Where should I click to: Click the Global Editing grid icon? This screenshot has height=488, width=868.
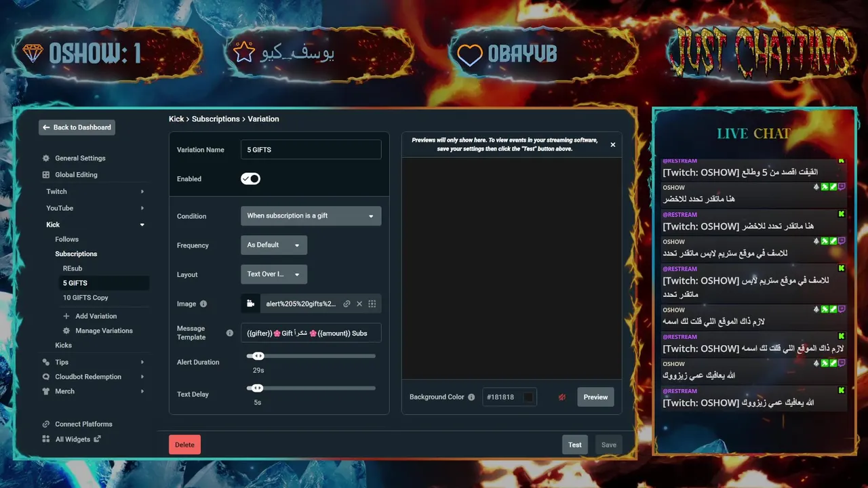(x=46, y=175)
